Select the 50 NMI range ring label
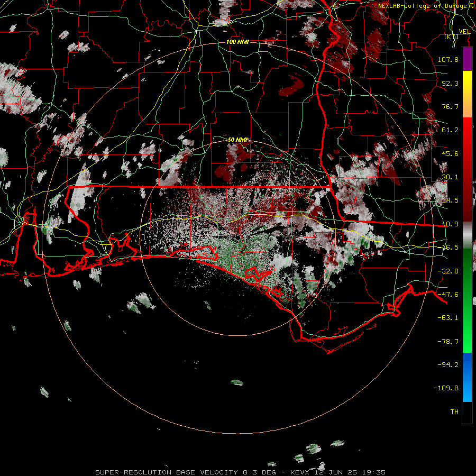 click(237, 140)
